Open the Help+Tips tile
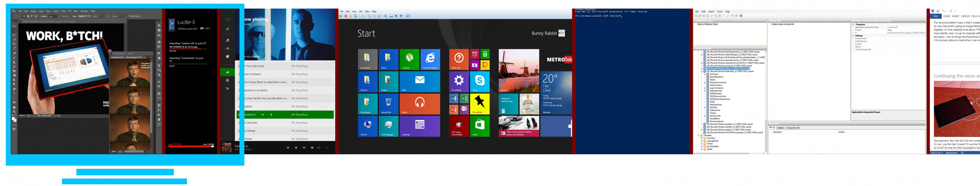Image resolution: width=980 pixels, height=186 pixels. (459, 60)
